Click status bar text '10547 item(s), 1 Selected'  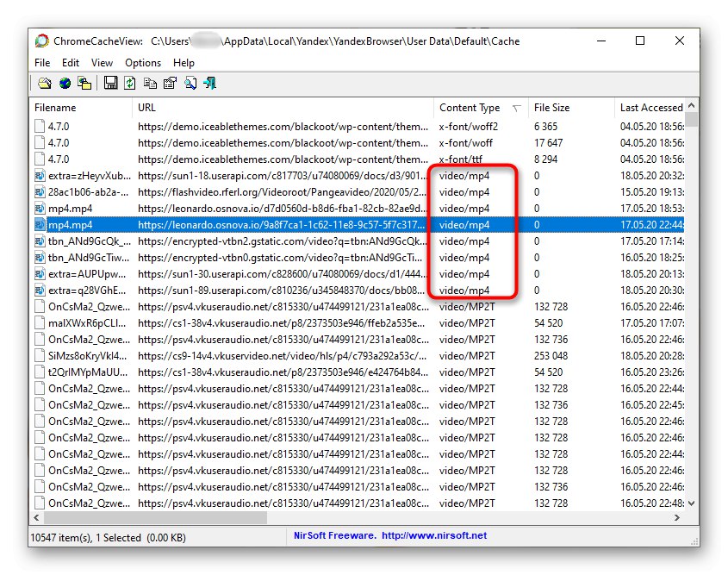tap(86, 538)
